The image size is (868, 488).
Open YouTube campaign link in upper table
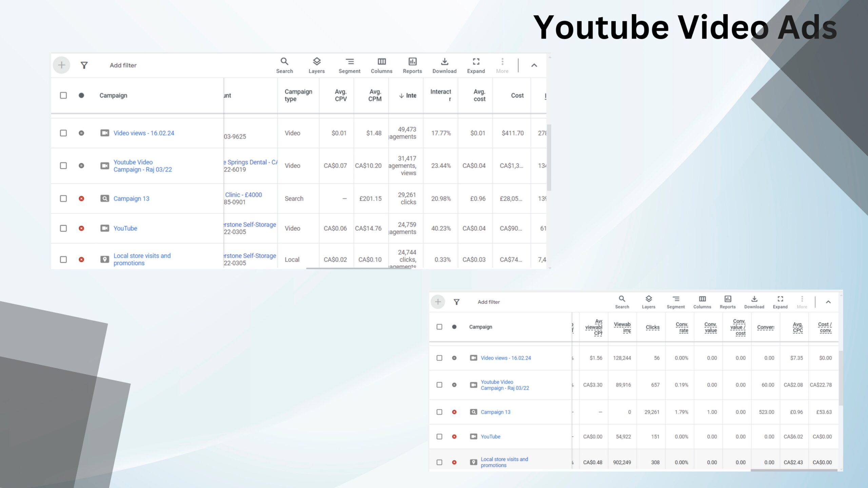pos(125,228)
